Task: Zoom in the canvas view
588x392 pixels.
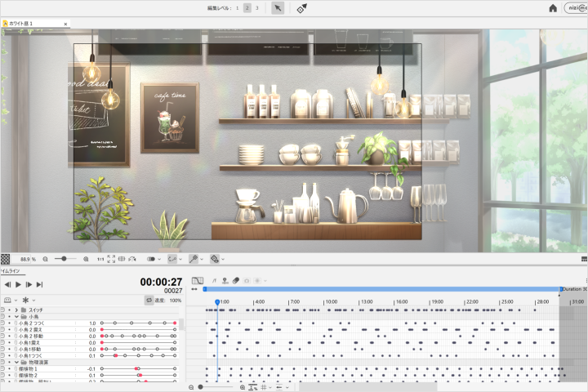Action: click(x=86, y=259)
